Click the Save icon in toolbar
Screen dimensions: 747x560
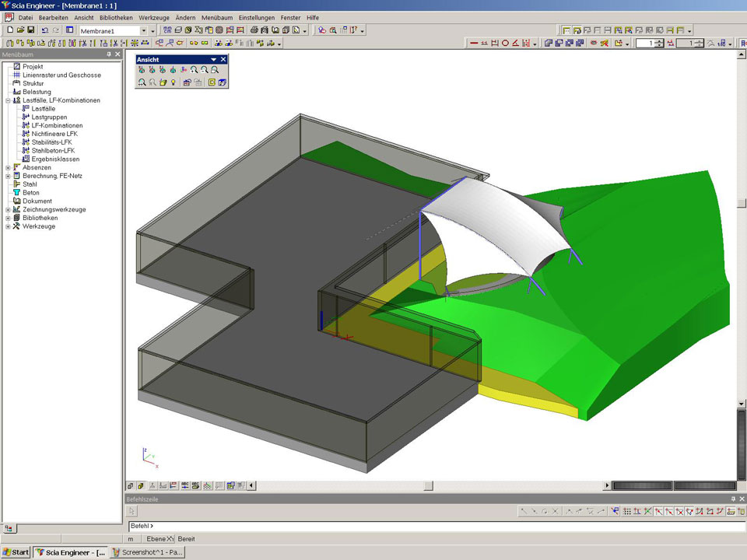pyautogui.click(x=30, y=30)
